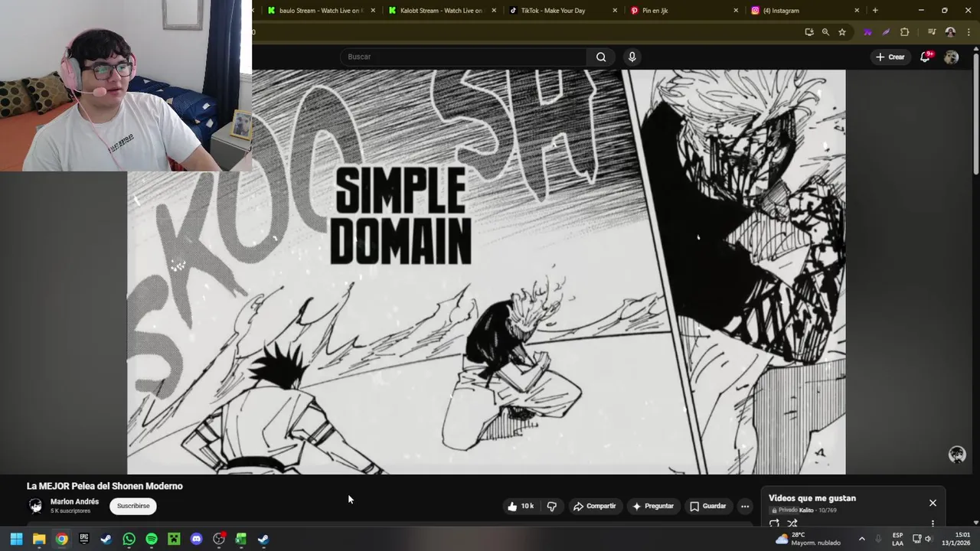Open Chrome media control icon
This screenshot has width=980, height=551.
pyautogui.click(x=932, y=32)
